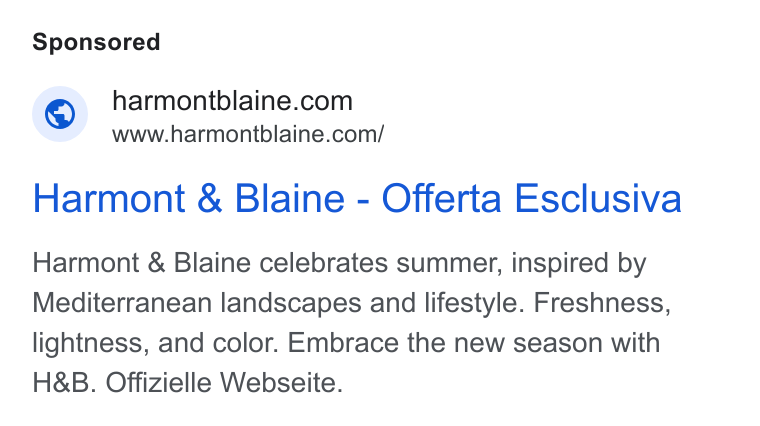Click the word 'Mediterranean' in the description
The image size is (760, 426).
pyautogui.click(x=122, y=303)
